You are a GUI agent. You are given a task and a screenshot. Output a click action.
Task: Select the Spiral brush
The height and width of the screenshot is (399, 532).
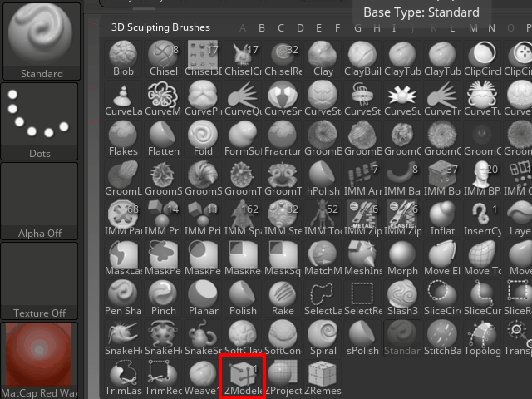(323, 338)
